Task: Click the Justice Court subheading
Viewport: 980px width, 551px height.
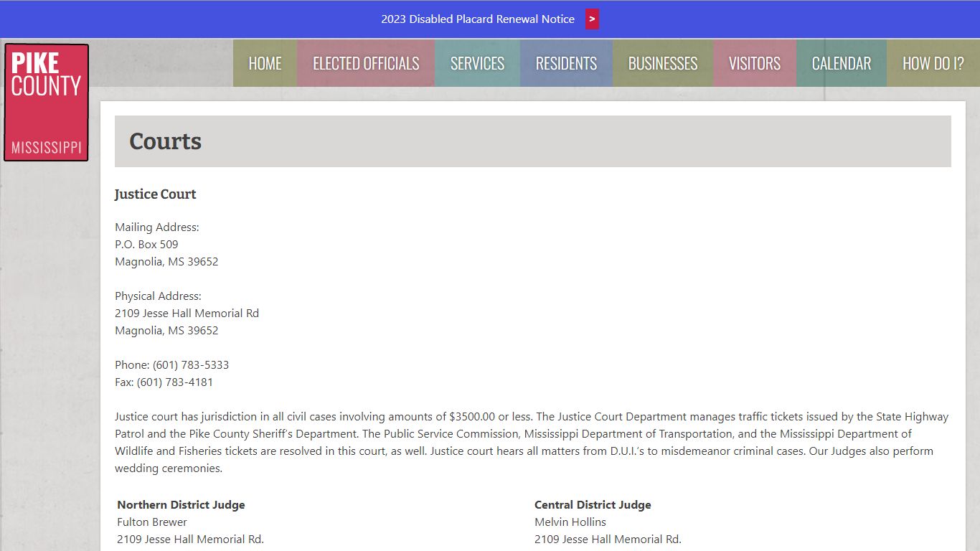Action: coord(155,194)
